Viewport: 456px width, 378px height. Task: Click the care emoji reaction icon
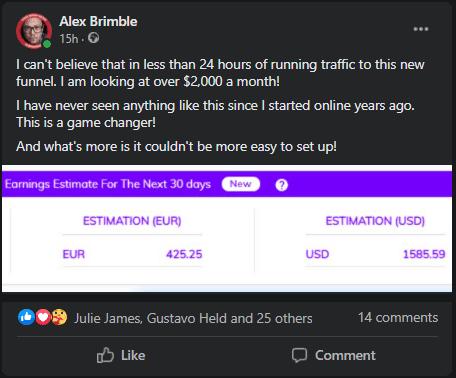tap(59, 317)
